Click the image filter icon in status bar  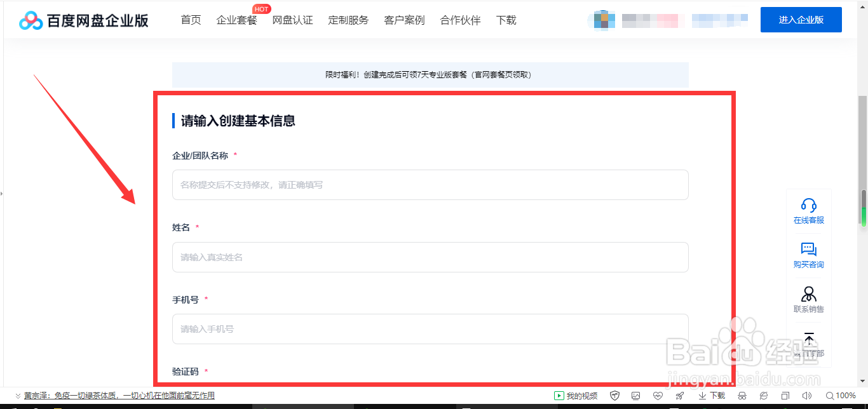[x=634, y=395]
